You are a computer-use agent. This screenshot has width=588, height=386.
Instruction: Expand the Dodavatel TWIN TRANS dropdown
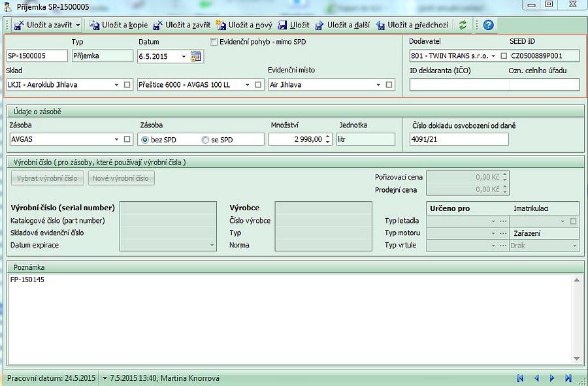pos(493,56)
